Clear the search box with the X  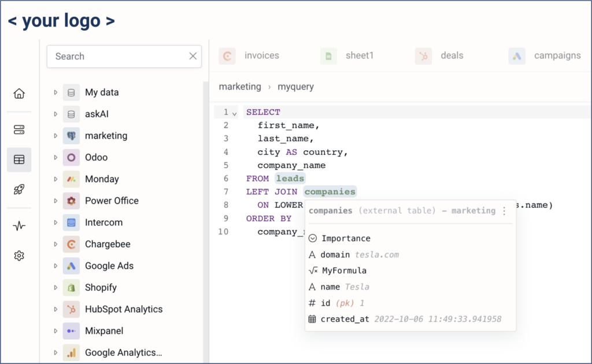point(193,56)
